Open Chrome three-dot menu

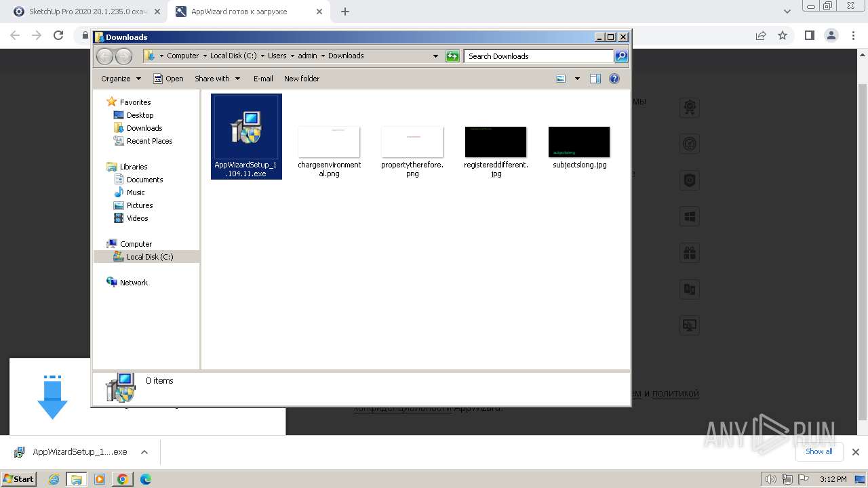point(853,35)
